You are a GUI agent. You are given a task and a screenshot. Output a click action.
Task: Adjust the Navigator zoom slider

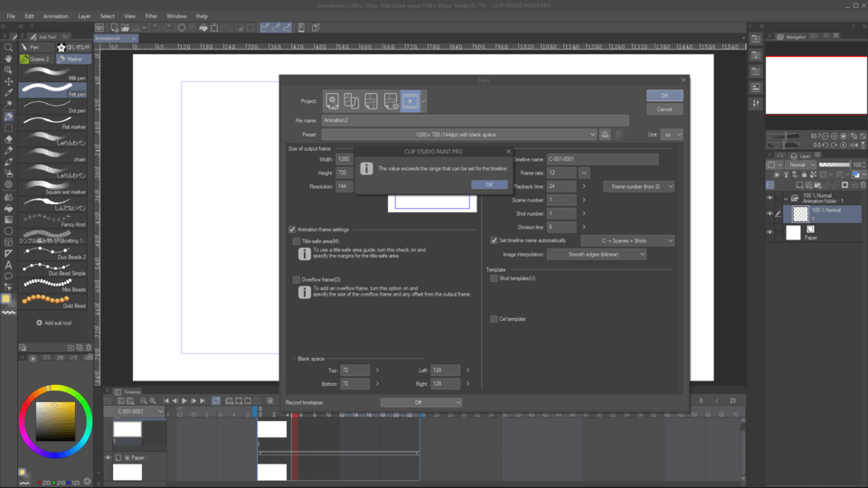784,136
